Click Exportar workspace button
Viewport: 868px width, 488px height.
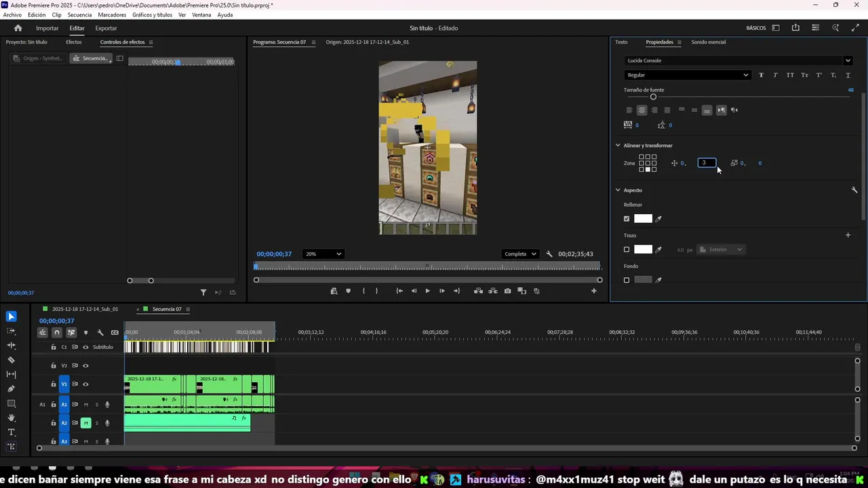106,28
